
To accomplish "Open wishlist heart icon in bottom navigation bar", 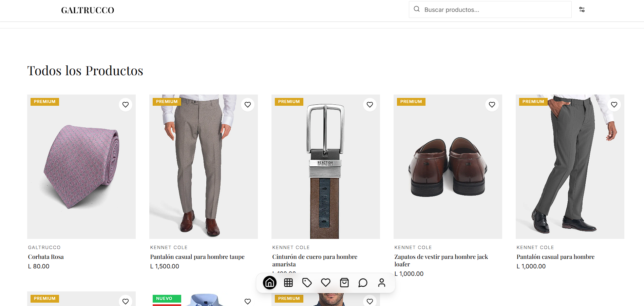I will click(x=326, y=283).
